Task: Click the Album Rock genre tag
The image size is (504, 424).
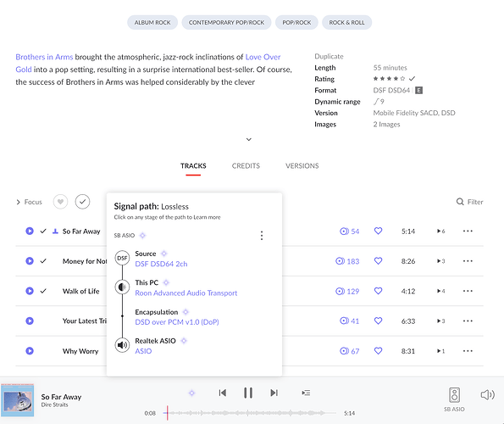Action: pyautogui.click(x=152, y=23)
